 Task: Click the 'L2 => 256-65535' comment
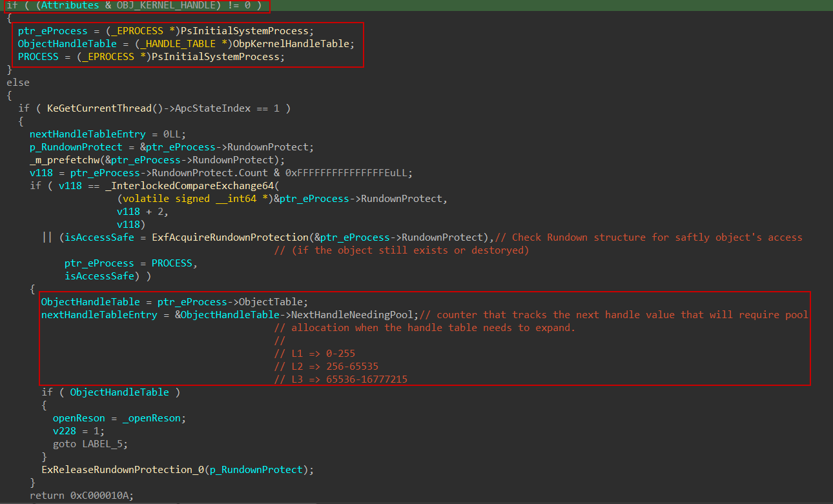326,367
